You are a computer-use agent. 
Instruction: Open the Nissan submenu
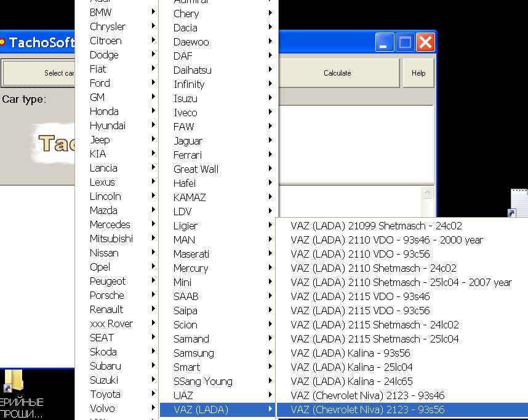117,253
